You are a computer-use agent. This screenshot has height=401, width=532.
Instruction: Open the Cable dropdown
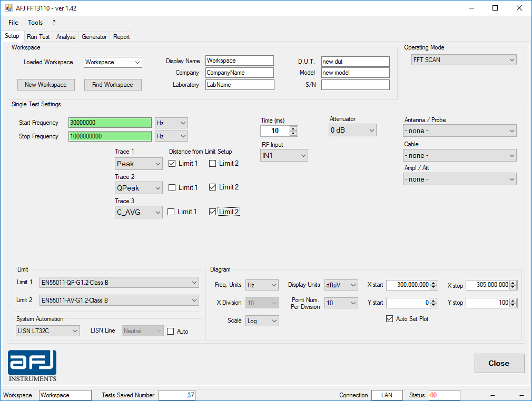(x=460, y=156)
